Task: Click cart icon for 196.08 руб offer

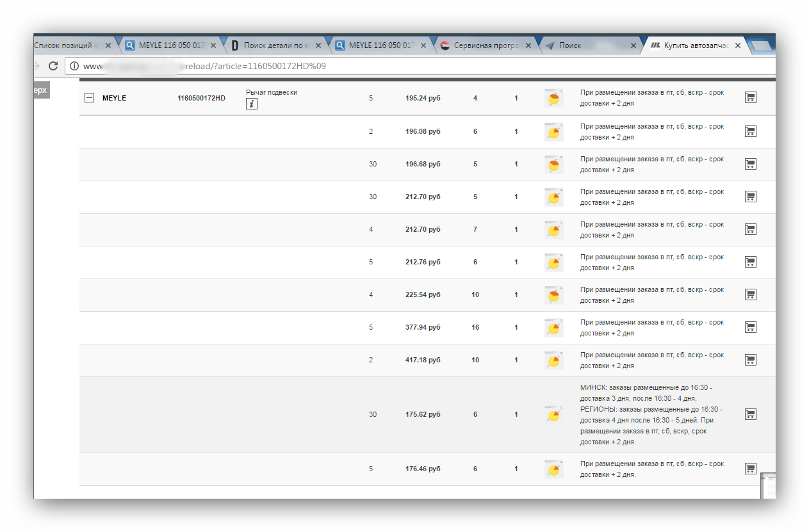Action: (x=751, y=131)
